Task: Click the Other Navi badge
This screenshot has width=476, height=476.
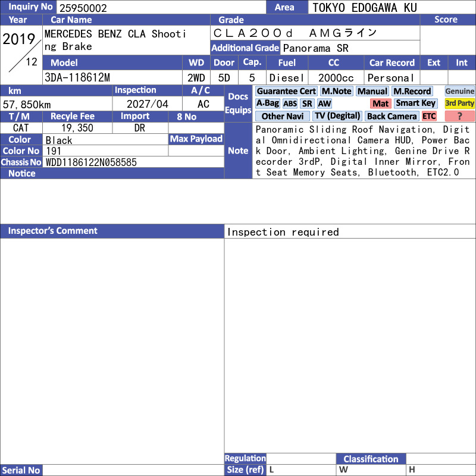Action: (282, 116)
